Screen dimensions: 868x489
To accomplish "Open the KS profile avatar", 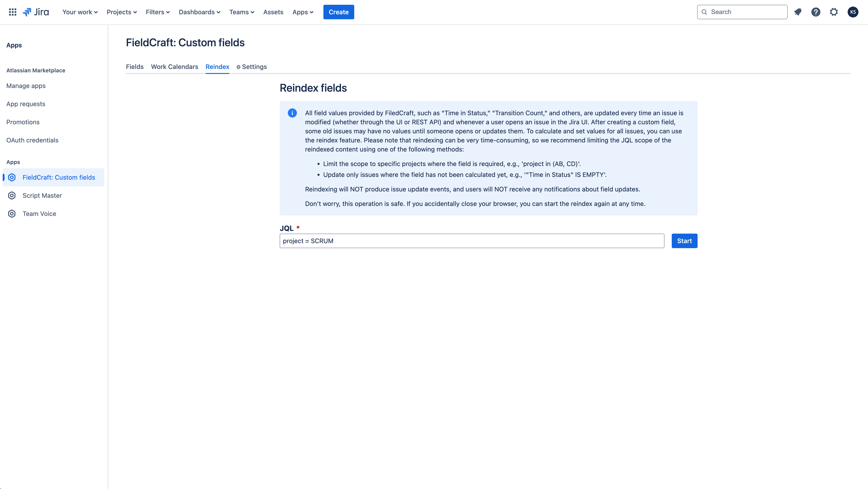I will pyautogui.click(x=853, y=12).
